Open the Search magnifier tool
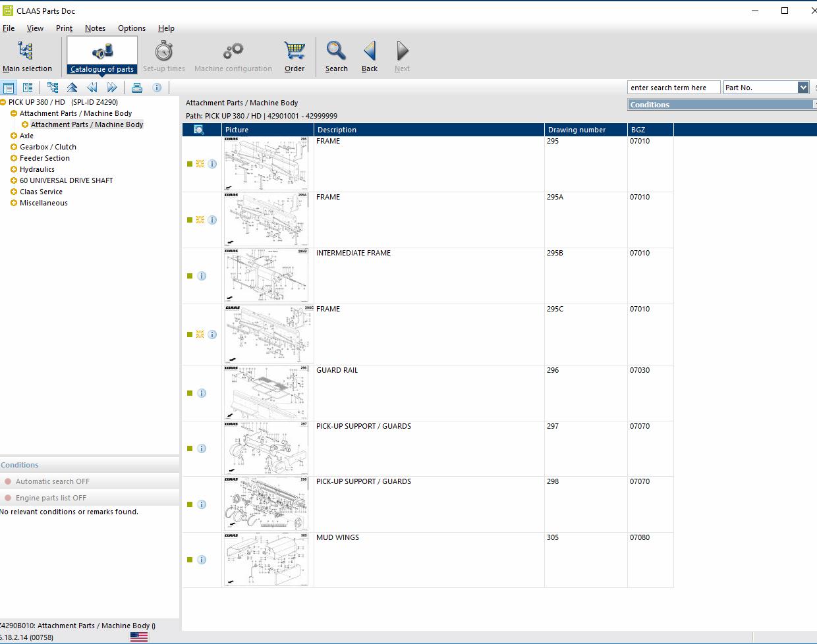The width and height of the screenshot is (817, 644). [336, 57]
